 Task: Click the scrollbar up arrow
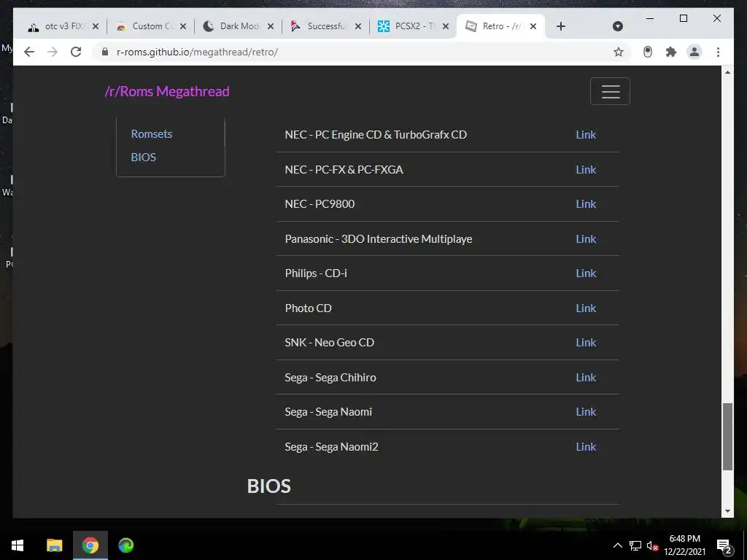coord(727,72)
